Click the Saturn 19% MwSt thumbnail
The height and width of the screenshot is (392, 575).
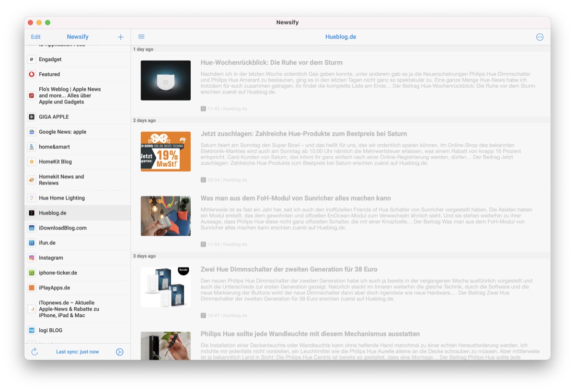[x=166, y=151]
